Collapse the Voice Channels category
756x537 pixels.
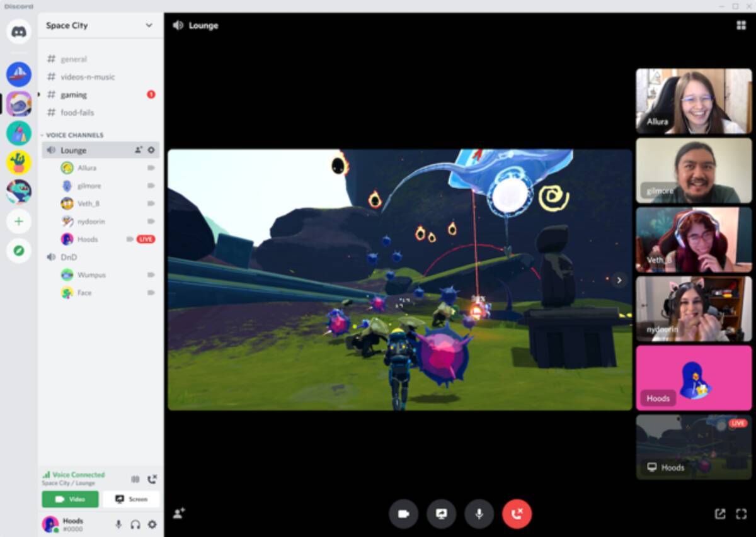pyautogui.click(x=74, y=135)
